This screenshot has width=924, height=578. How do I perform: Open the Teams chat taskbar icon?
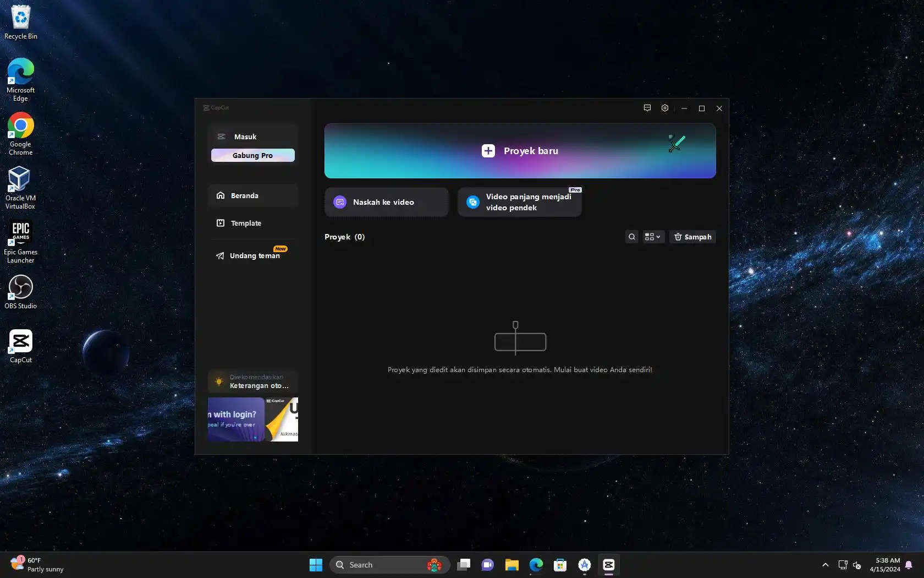coord(488,565)
